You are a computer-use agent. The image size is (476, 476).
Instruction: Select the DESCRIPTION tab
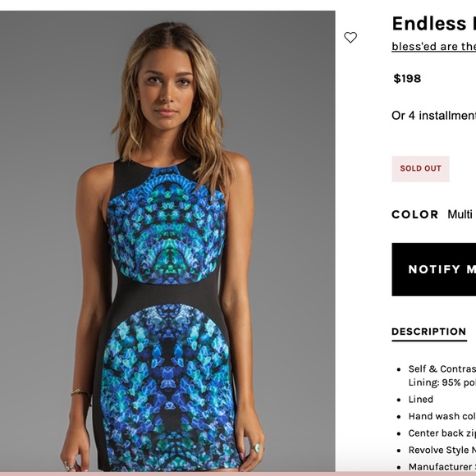point(429,332)
